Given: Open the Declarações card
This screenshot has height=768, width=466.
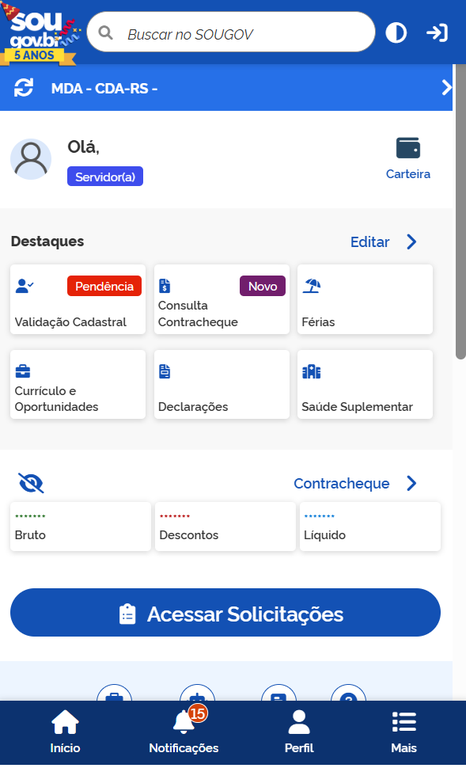Looking at the screenshot, I should pyautogui.click(x=221, y=384).
